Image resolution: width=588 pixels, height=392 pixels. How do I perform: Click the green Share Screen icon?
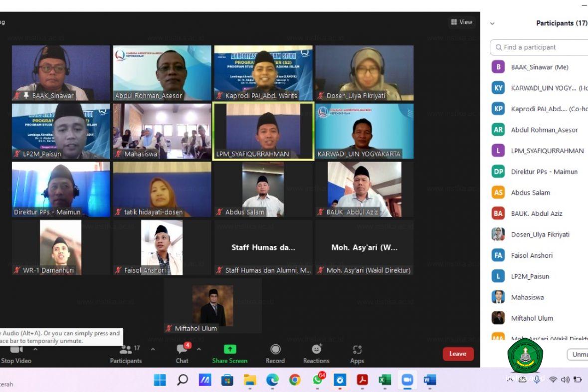[x=230, y=350]
